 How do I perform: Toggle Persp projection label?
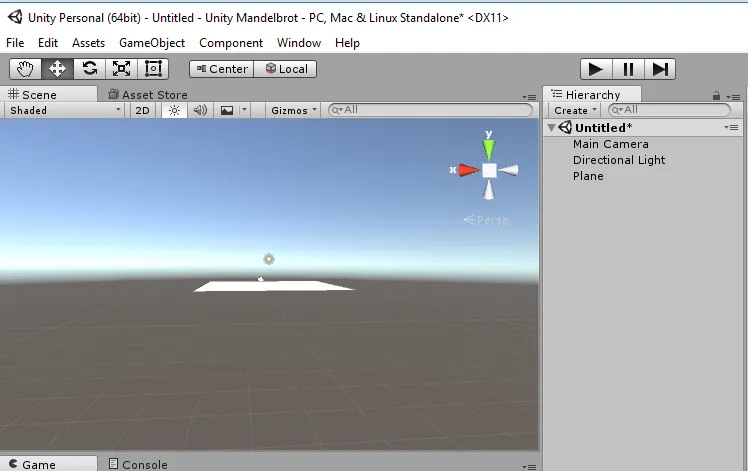pyautogui.click(x=486, y=220)
